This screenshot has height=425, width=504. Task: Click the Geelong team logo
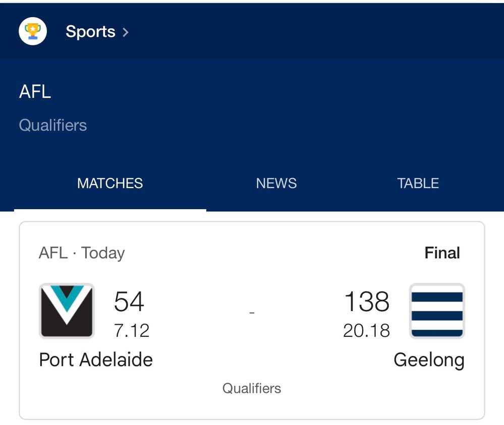click(x=437, y=311)
